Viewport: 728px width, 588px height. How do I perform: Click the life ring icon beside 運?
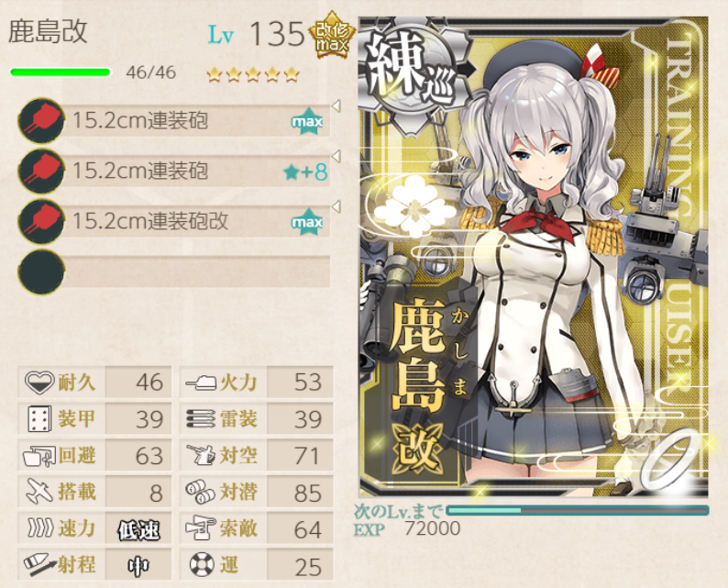[x=202, y=564]
